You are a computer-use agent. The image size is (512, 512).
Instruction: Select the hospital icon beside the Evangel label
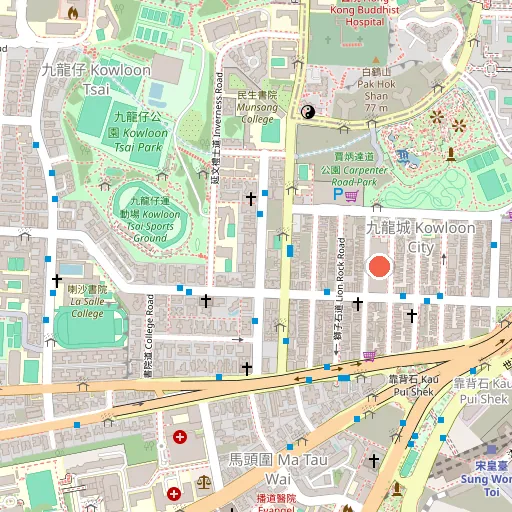(174, 494)
